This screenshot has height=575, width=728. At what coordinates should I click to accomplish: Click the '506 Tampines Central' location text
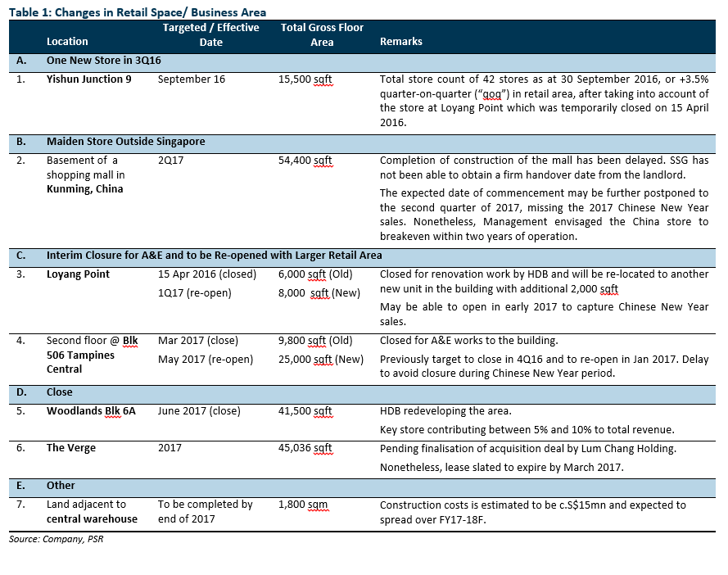tap(80, 362)
